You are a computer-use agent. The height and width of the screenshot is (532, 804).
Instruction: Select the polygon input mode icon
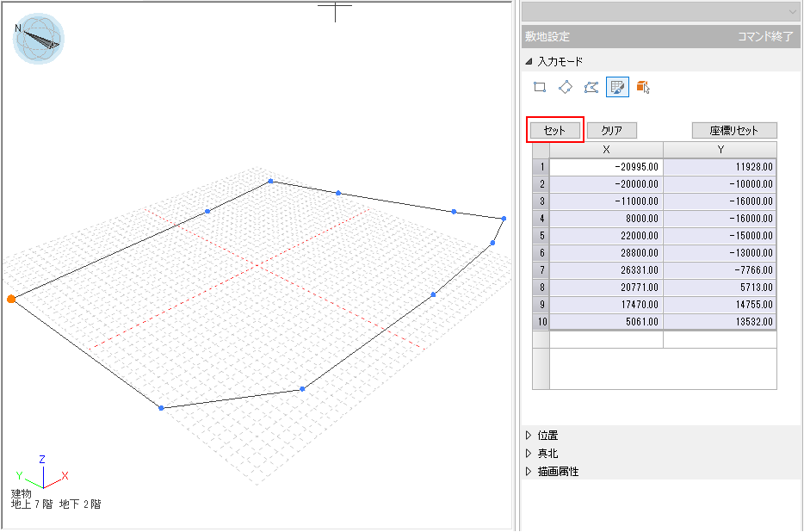(x=591, y=87)
